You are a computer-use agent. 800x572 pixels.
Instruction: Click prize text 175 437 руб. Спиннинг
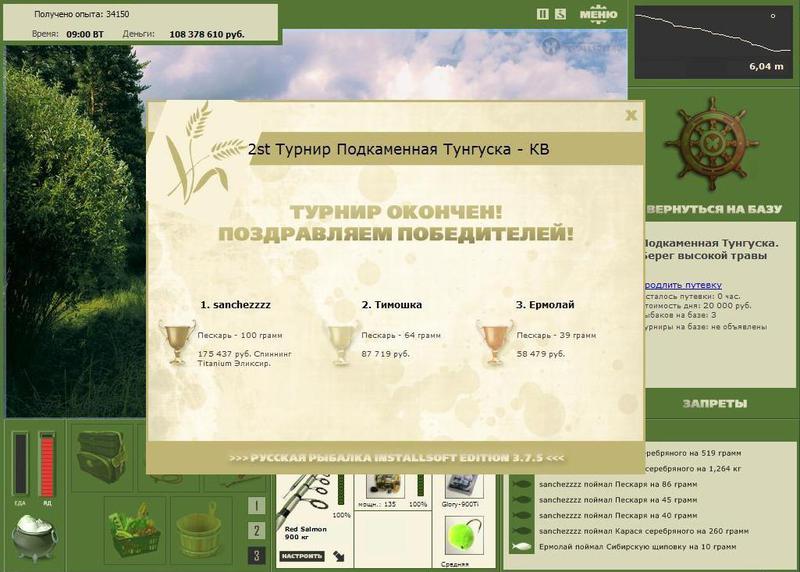(244, 354)
